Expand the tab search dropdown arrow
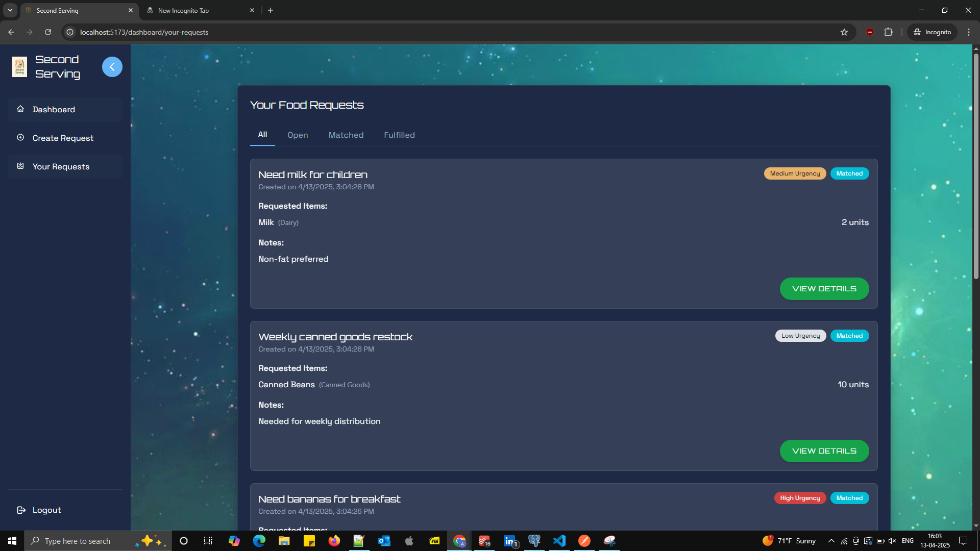Image resolution: width=980 pixels, height=551 pixels. tap(10, 10)
